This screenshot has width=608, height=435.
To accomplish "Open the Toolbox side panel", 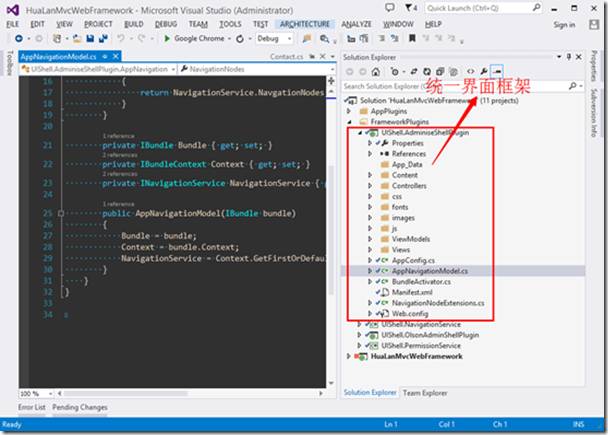I will [x=10, y=62].
